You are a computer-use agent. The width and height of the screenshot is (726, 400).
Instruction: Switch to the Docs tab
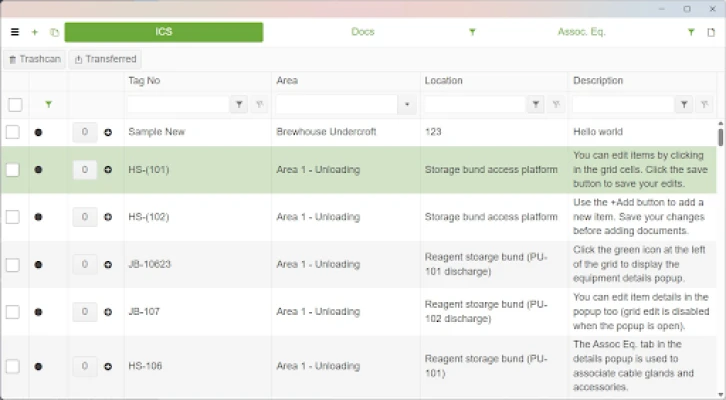point(363,32)
